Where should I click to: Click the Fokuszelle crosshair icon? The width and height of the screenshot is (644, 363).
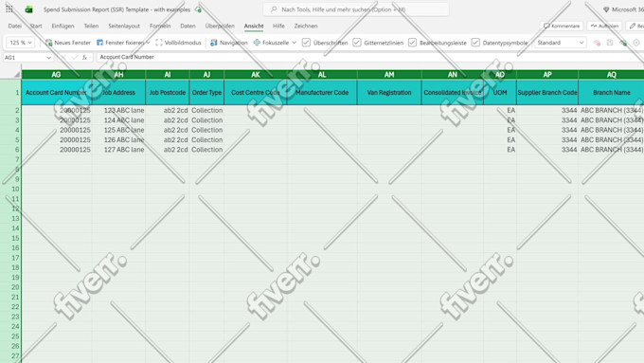pyautogui.click(x=257, y=43)
